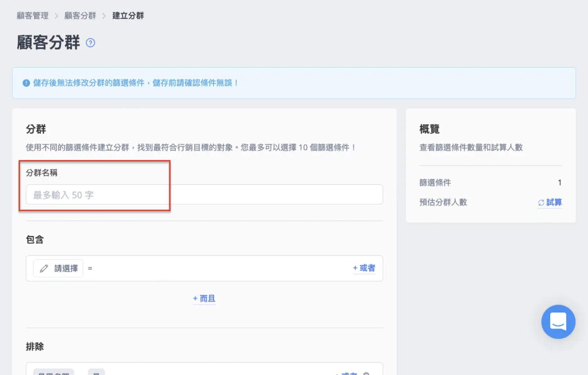
Task: Open the = operator selector in 包含 row
Action: pyautogui.click(x=90, y=268)
